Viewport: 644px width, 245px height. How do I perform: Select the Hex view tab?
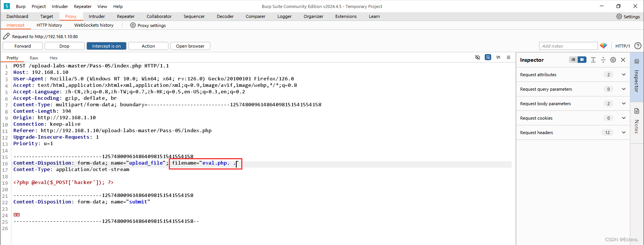tap(53, 58)
